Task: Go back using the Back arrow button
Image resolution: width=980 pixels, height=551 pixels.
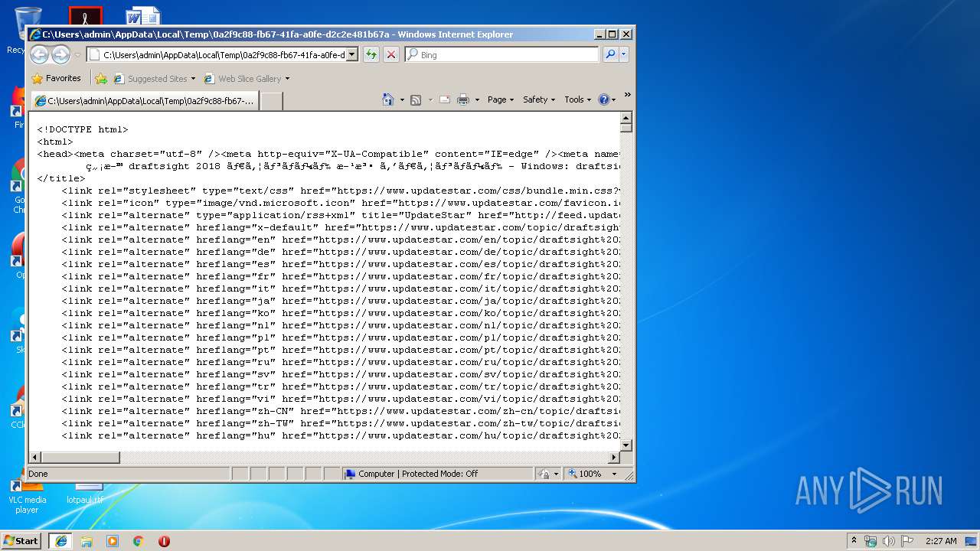Action: click(x=40, y=54)
